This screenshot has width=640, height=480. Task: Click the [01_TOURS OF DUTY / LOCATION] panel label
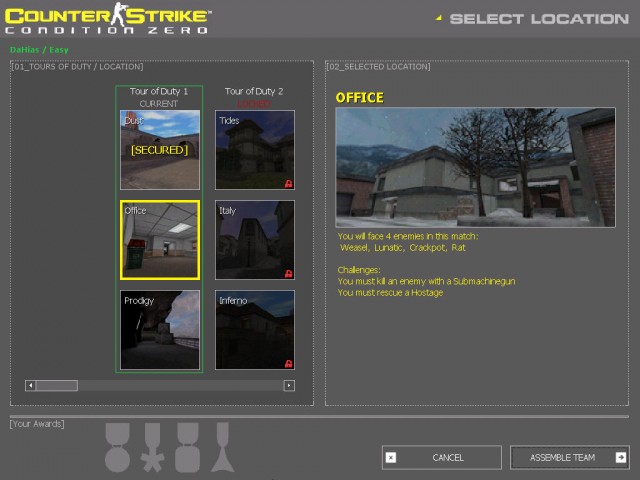(78, 67)
